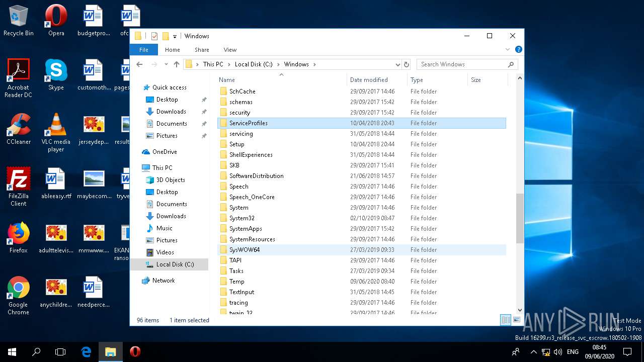Sort by Date modified column

click(x=377, y=79)
